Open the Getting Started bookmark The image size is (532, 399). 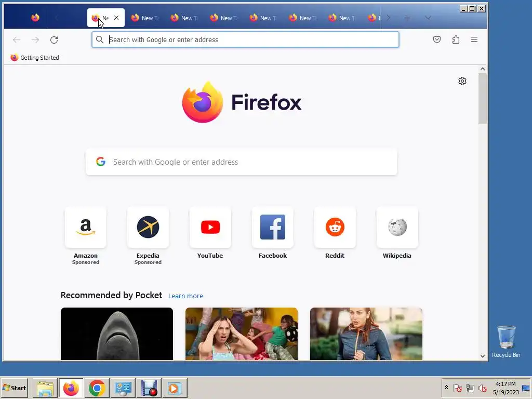click(35, 58)
